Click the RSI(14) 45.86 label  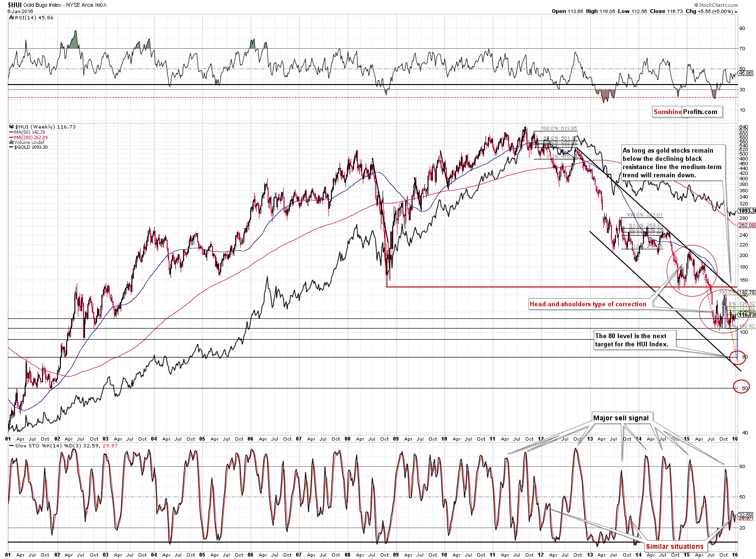(x=34, y=17)
